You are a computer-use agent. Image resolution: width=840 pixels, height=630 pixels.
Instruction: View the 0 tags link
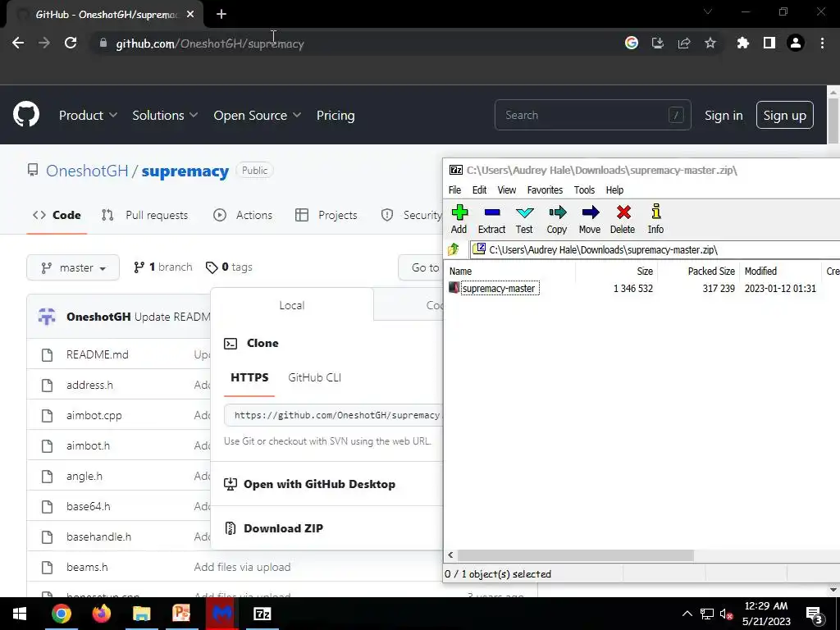[229, 267]
